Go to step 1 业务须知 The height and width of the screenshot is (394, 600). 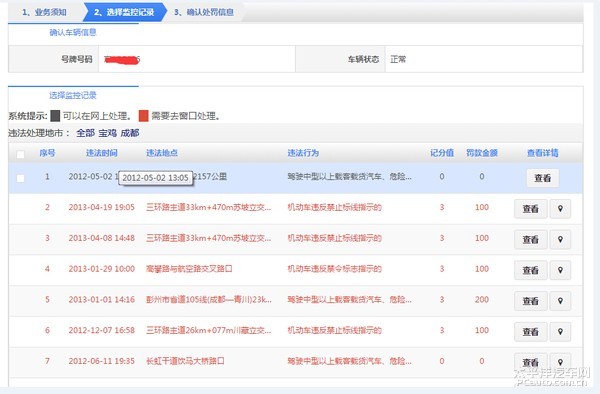coord(44,12)
